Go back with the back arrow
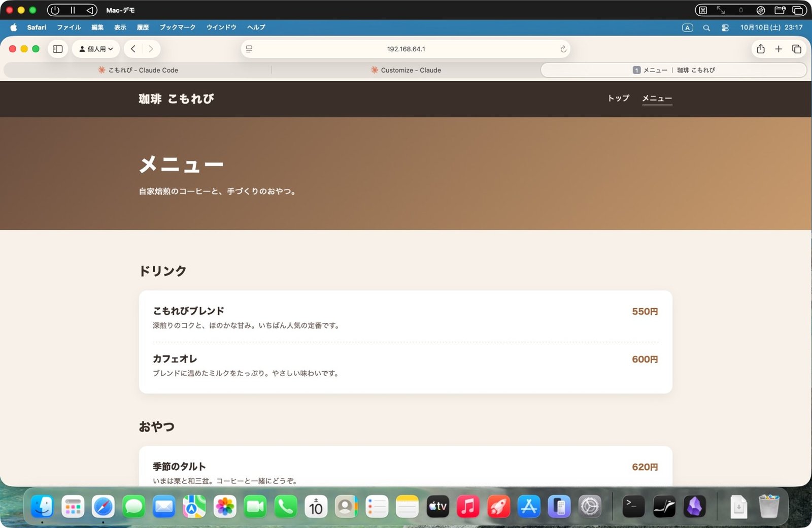Viewport: 812px width, 528px height. point(133,49)
